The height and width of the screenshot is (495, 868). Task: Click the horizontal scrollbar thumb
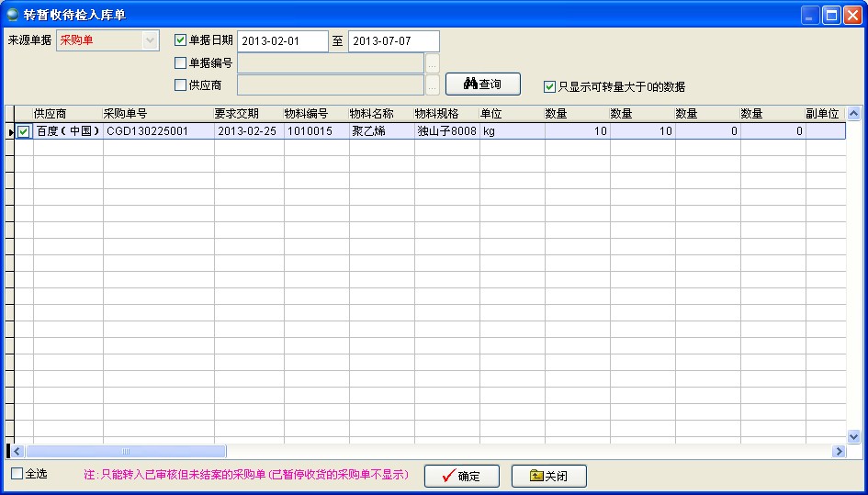pyautogui.click(x=126, y=451)
